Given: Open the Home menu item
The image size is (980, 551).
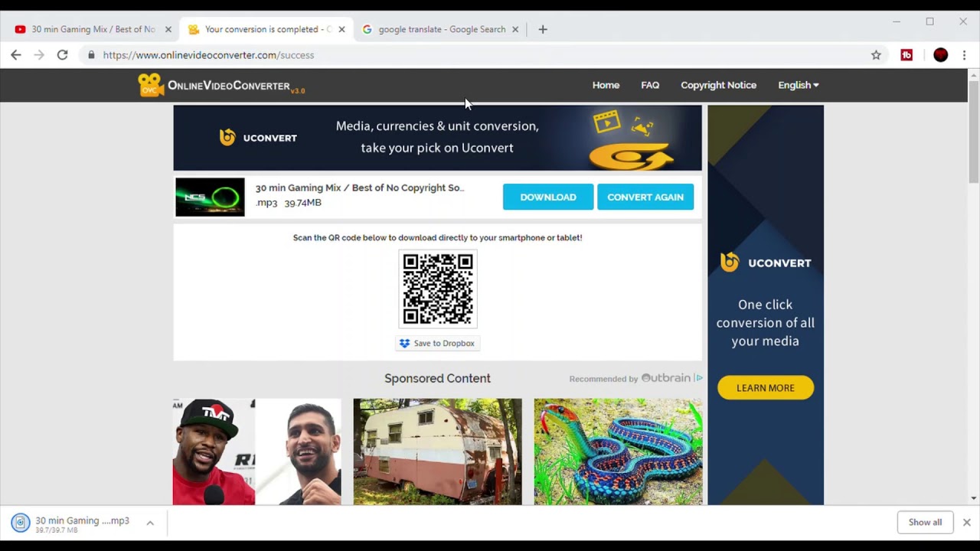Looking at the screenshot, I should point(606,85).
